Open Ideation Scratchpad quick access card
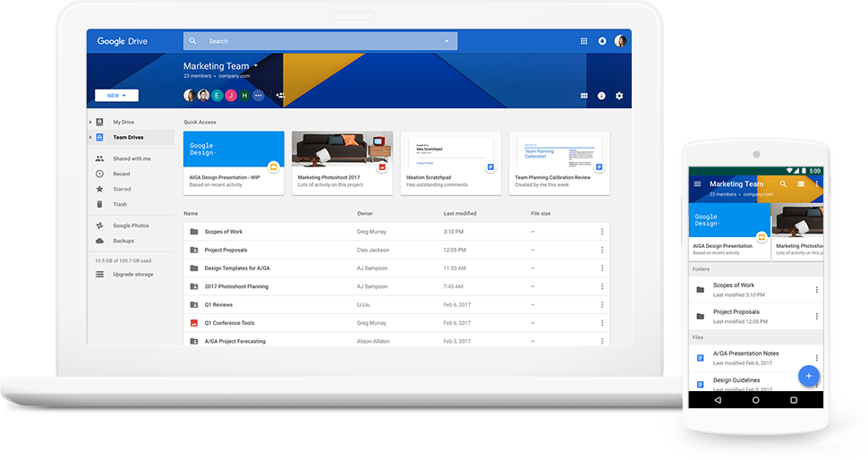The height and width of the screenshot is (460, 868). coord(451,163)
